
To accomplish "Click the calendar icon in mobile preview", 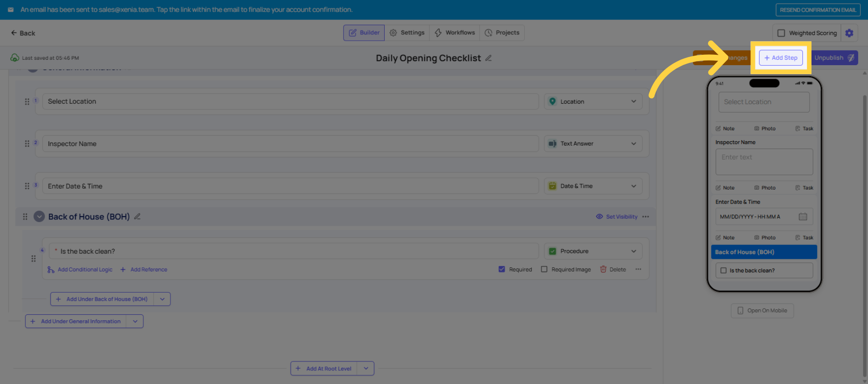I will [803, 217].
